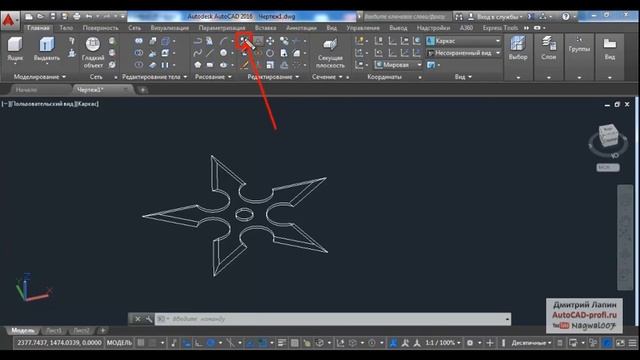
Task: Click the solid Union icon in Редактирование тела
Action: coord(139,41)
